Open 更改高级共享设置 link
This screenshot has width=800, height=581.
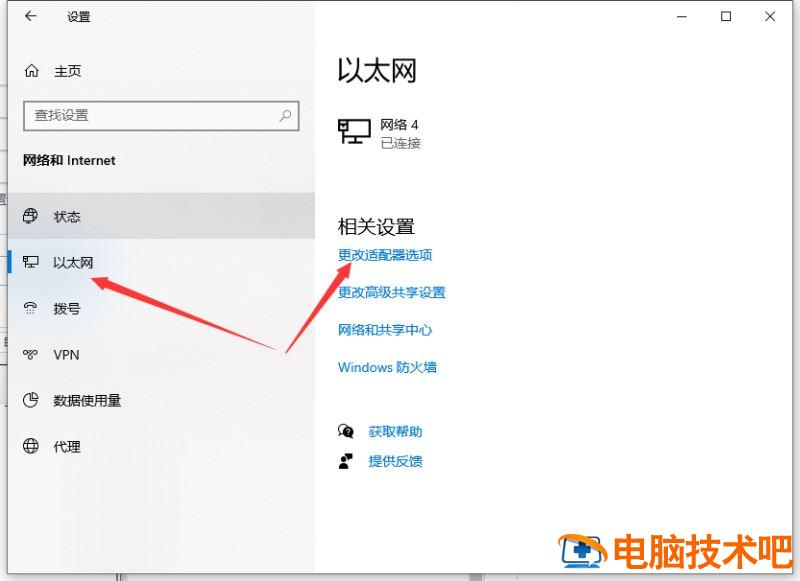tap(391, 292)
